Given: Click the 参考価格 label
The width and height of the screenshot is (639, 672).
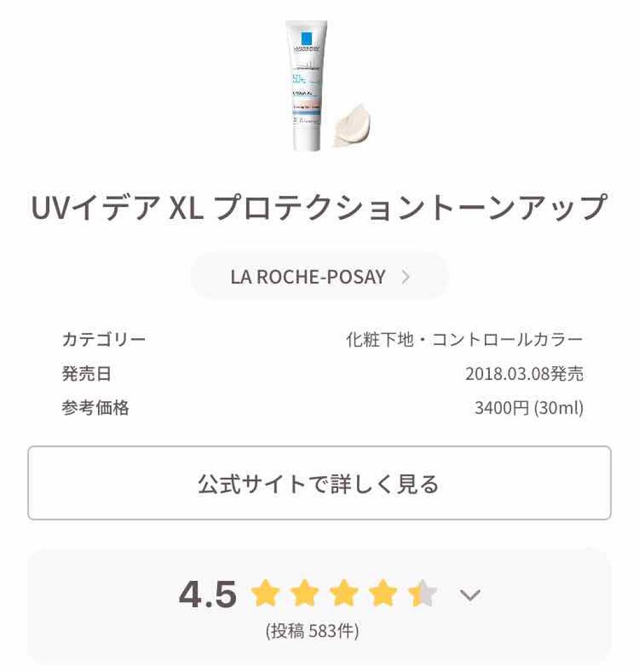Looking at the screenshot, I should click(95, 407).
